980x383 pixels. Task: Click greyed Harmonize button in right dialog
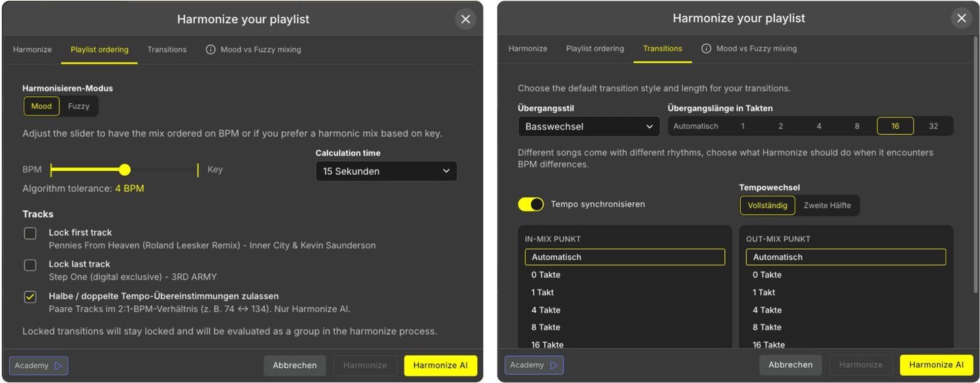[861, 365]
